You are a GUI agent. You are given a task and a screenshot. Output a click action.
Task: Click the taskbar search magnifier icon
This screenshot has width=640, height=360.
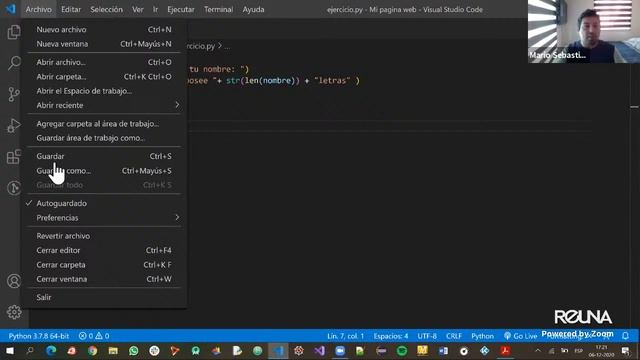pyautogui.click(x=30, y=351)
